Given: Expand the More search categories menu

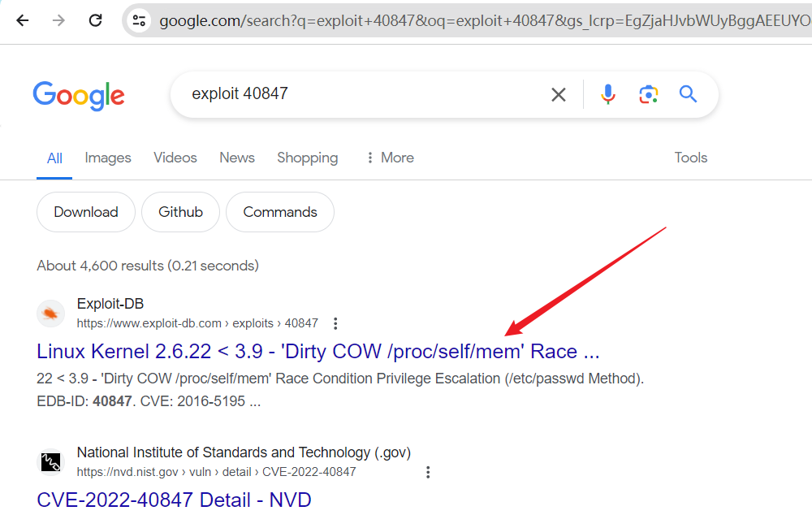Looking at the screenshot, I should pyautogui.click(x=390, y=158).
